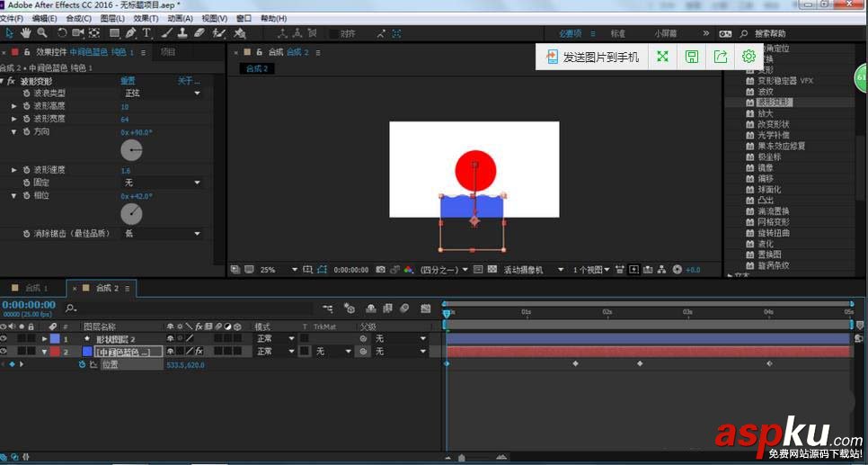
Task: Open the 效果(T) menu
Action: (146, 18)
